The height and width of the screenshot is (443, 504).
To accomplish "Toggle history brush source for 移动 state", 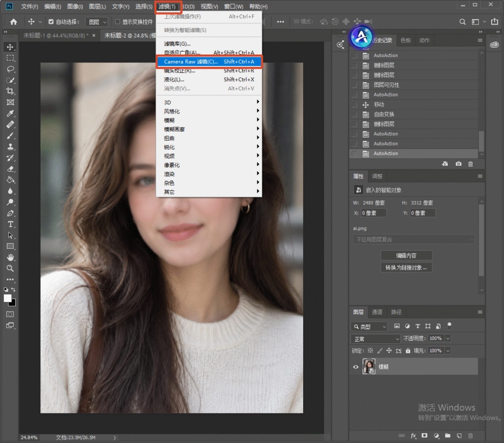I will tap(354, 105).
